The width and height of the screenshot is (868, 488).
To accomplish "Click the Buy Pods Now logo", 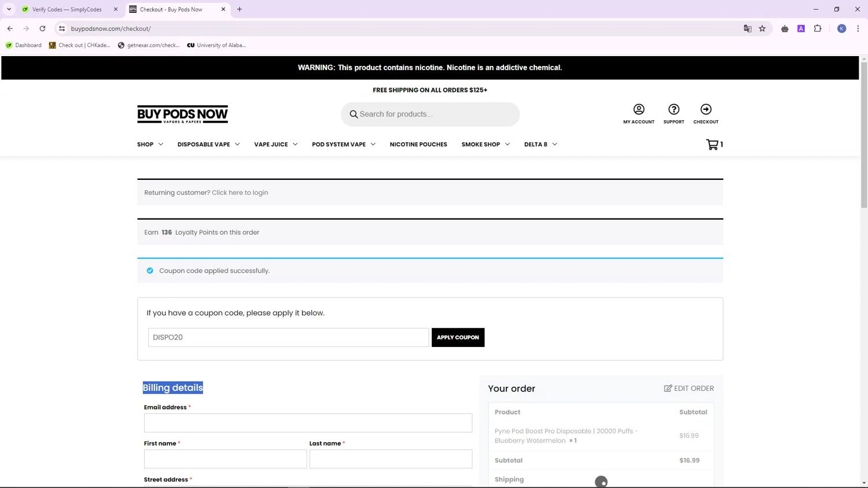I will (x=182, y=114).
